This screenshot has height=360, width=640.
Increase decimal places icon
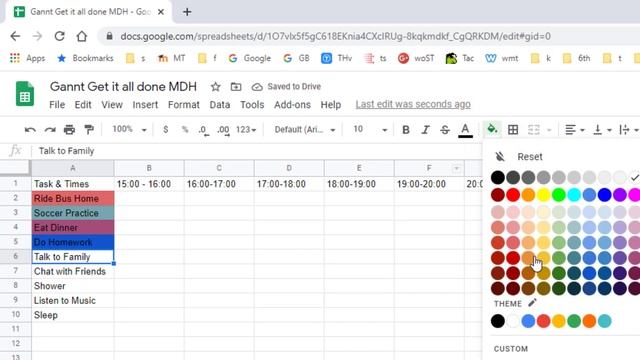click(x=223, y=130)
